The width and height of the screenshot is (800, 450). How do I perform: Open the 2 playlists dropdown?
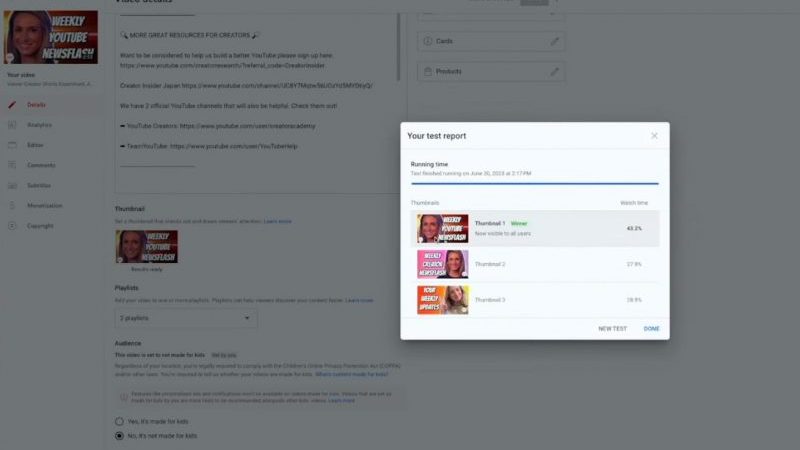pyautogui.click(x=186, y=318)
